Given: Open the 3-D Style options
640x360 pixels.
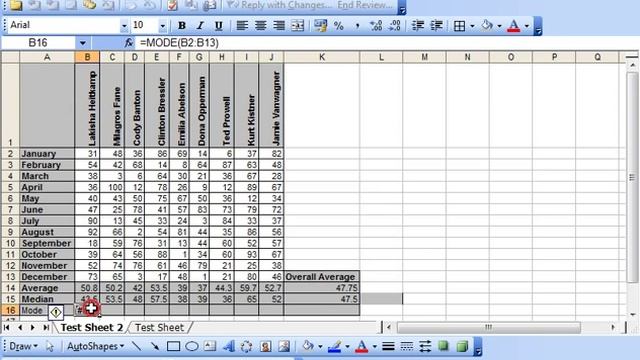Looking at the screenshot, I should click(462, 347).
